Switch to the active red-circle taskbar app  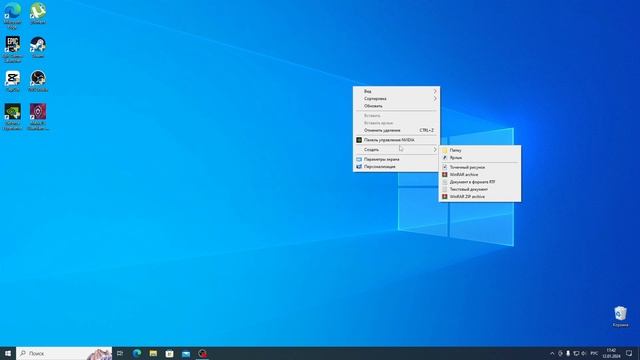tap(202, 353)
